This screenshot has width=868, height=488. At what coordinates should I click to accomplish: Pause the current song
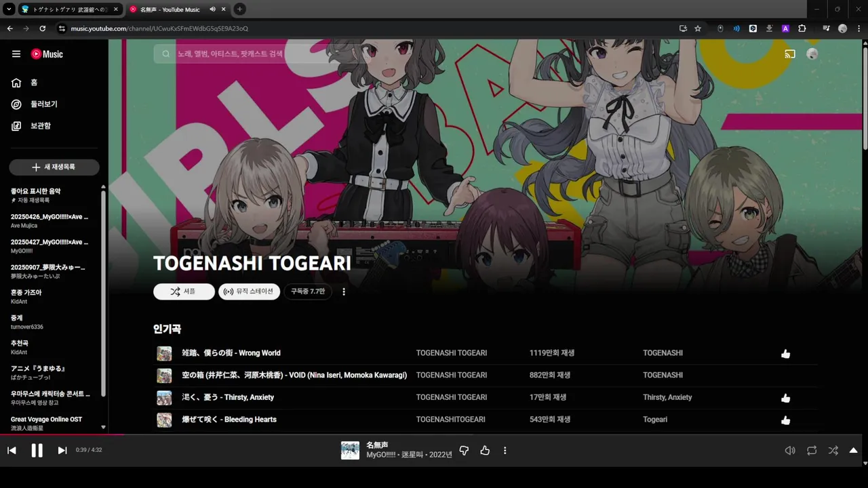pos(37,451)
